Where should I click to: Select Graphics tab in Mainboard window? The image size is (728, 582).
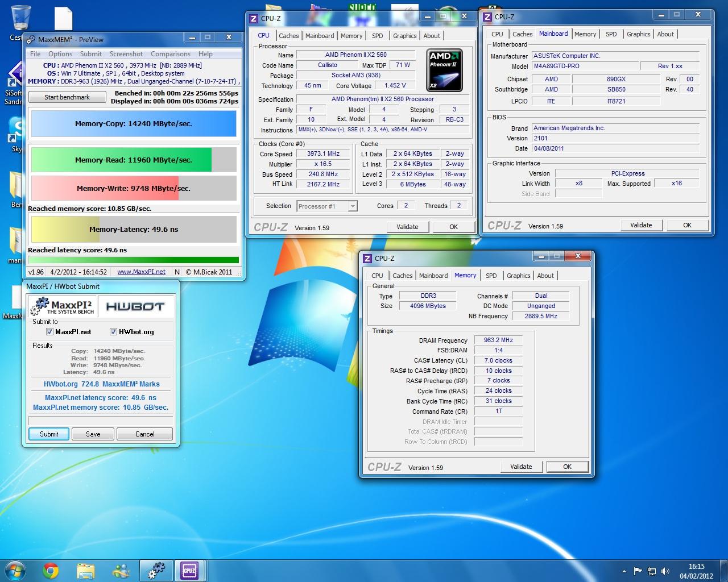(639, 34)
